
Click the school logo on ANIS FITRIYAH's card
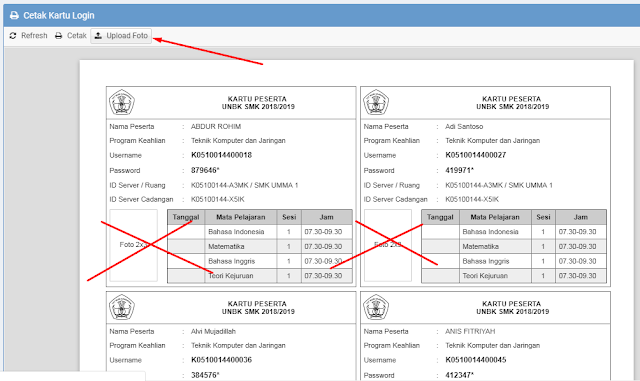(x=376, y=307)
